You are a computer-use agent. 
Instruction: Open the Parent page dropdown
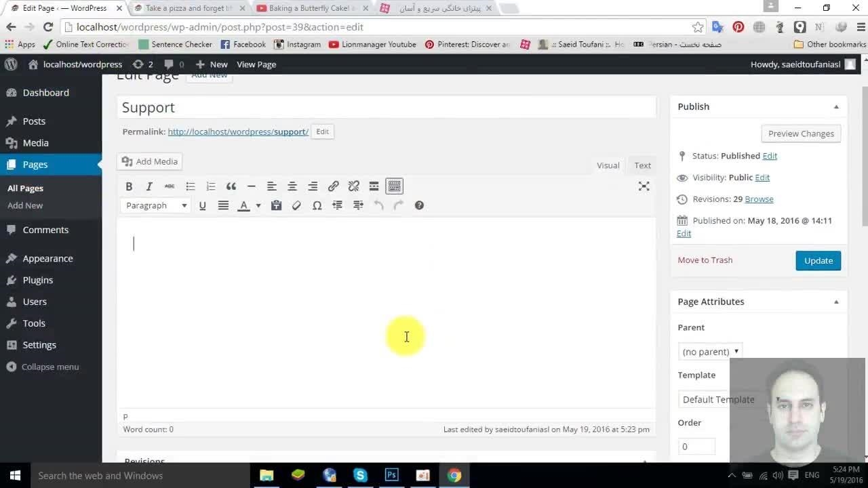pos(711,352)
